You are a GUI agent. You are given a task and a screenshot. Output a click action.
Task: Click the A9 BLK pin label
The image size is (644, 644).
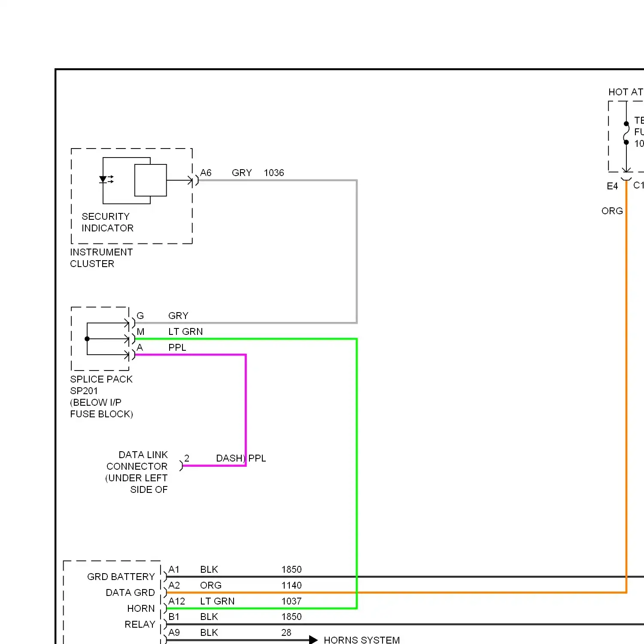point(193,632)
